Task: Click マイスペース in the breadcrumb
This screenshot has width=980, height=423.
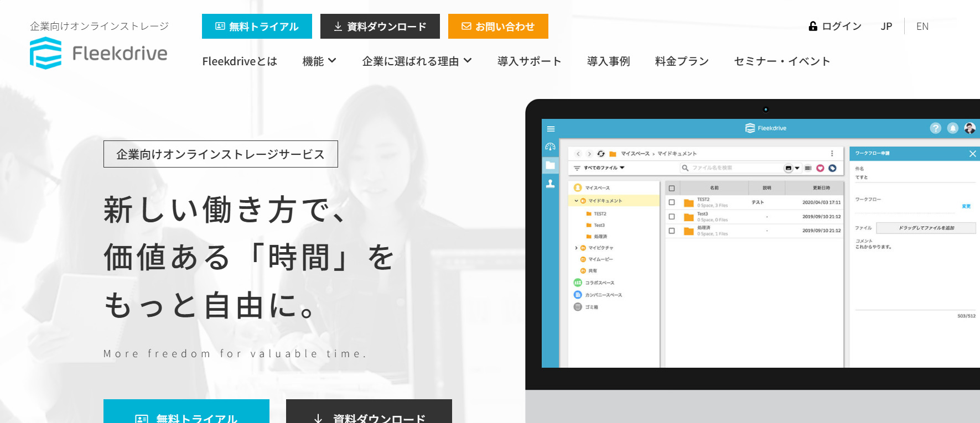Action: pos(635,154)
